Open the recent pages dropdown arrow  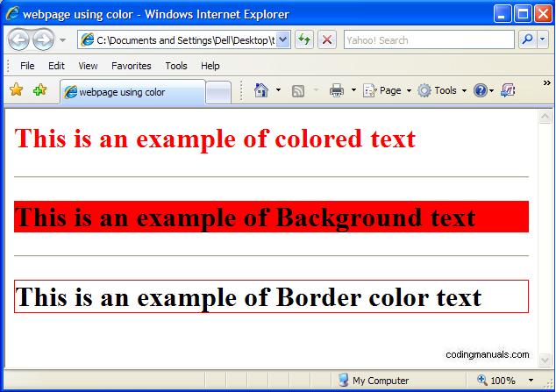coord(63,40)
